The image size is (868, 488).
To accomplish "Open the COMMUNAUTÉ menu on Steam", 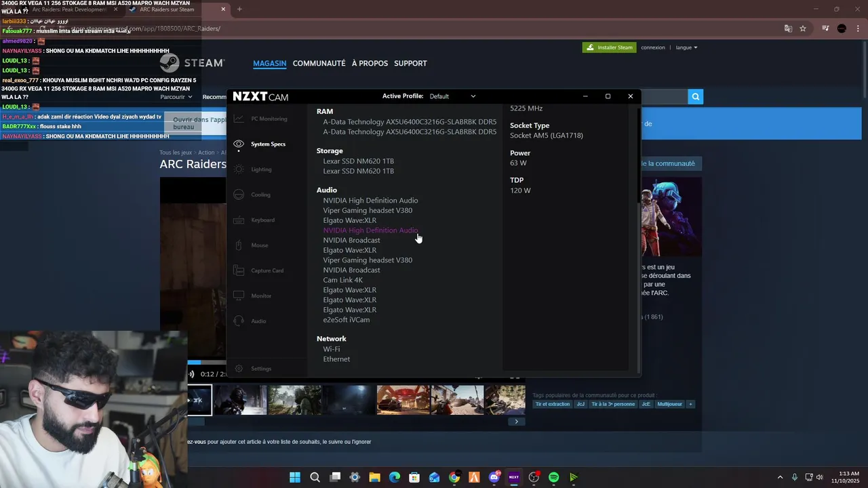I will click(319, 64).
